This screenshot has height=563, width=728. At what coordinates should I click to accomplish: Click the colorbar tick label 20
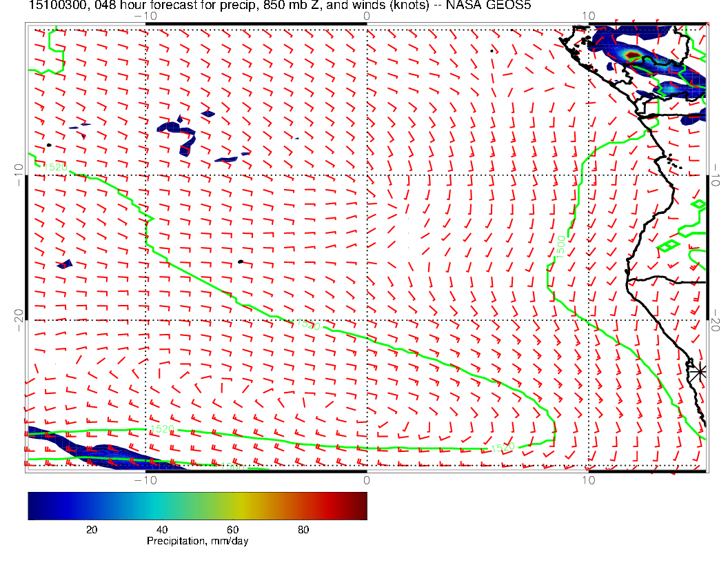tap(91, 530)
